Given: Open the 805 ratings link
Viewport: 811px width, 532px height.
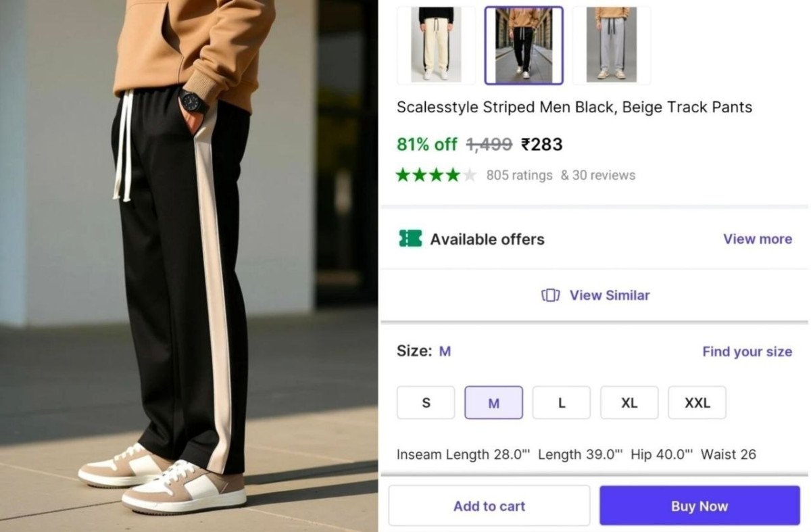Looking at the screenshot, I should point(519,175).
